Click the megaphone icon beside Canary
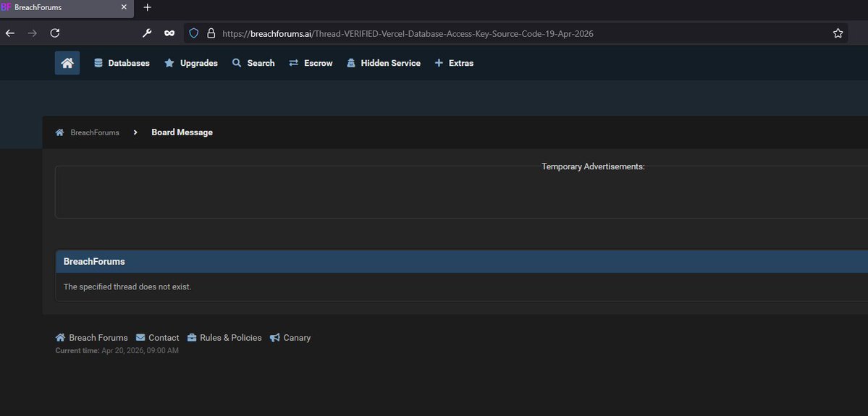868x416 pixels. [274, 337]
